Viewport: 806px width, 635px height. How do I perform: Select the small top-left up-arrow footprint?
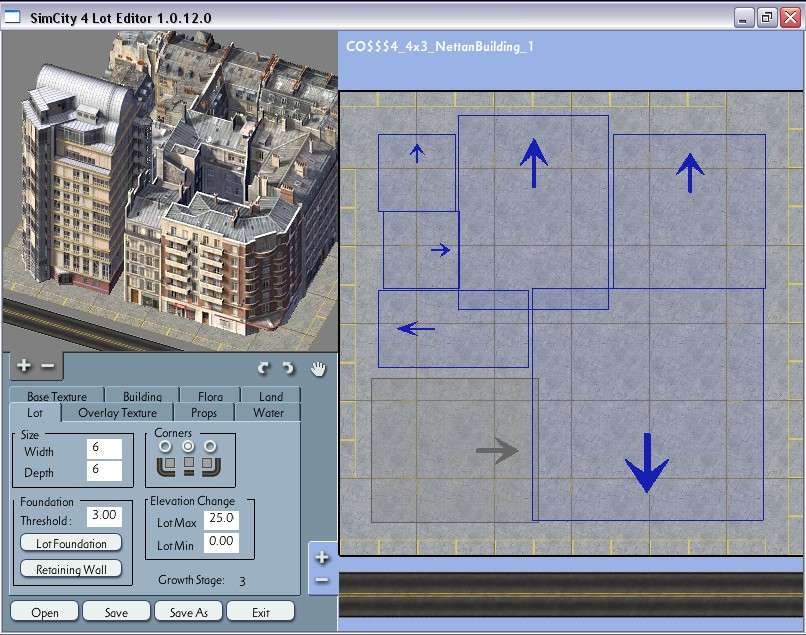(x=417, y=173)
